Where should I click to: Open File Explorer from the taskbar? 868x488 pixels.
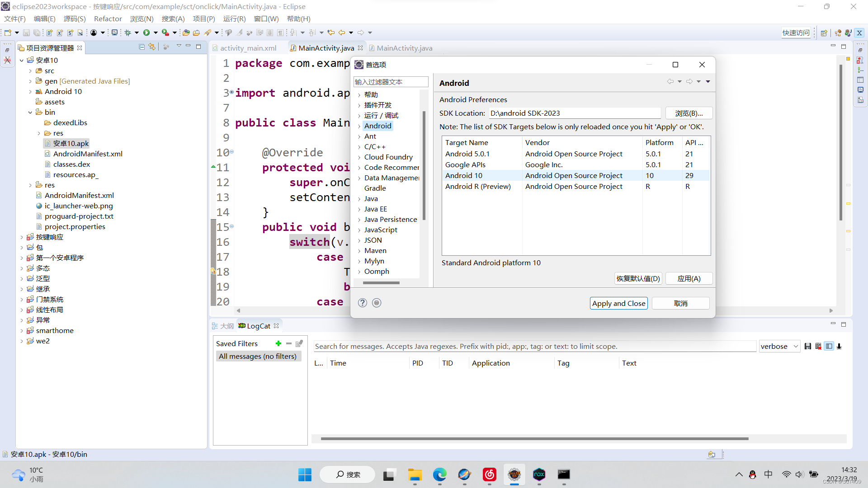415,474
